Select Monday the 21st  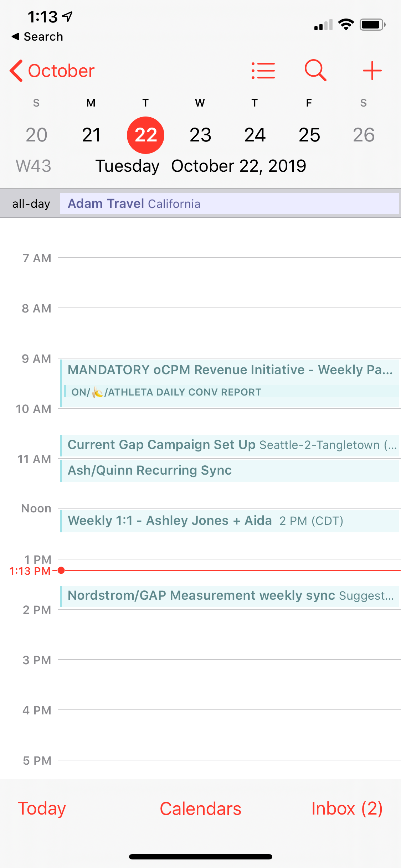click(x=91, y=135)
